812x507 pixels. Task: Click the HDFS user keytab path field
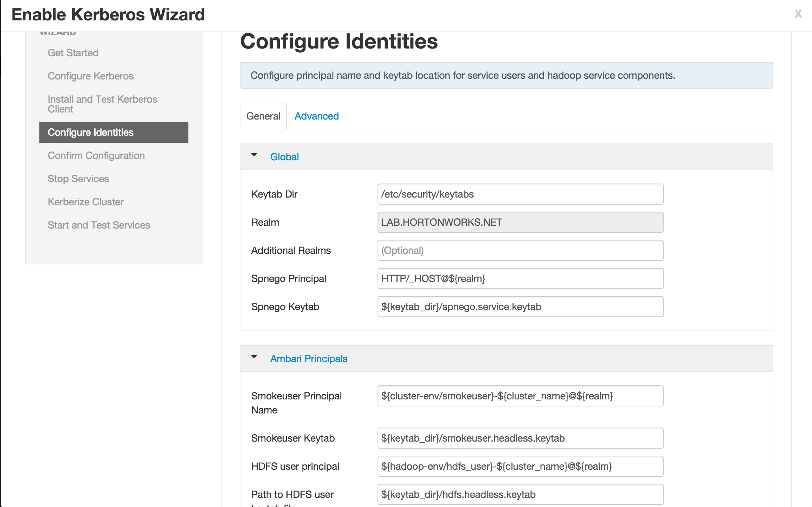click(520, 494)
